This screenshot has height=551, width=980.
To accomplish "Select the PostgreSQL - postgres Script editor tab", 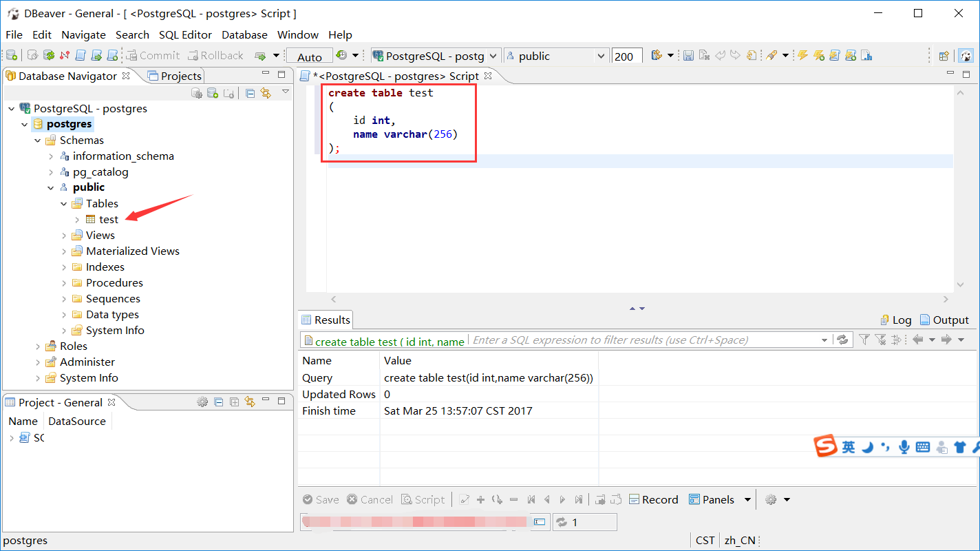I will (x=396, y=76).
